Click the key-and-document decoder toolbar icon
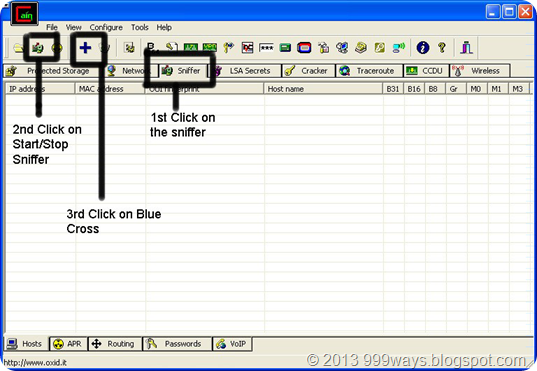 pos(172,48)
